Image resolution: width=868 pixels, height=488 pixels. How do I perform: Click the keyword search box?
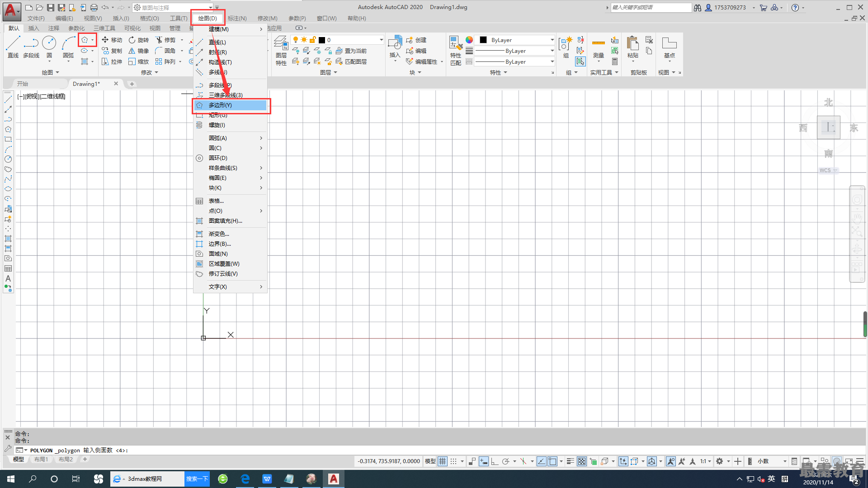coord(651,7)
